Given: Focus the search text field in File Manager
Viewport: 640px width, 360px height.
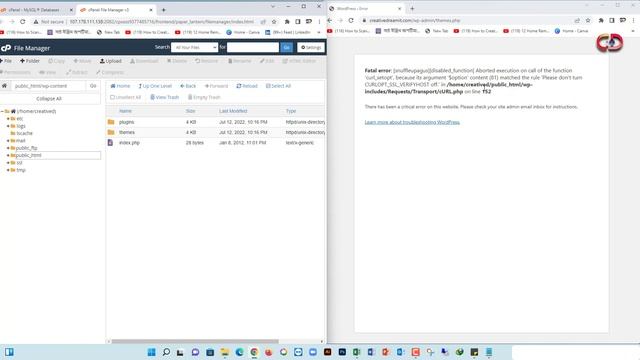Looking at the screenshot, I should coord(253,47).
